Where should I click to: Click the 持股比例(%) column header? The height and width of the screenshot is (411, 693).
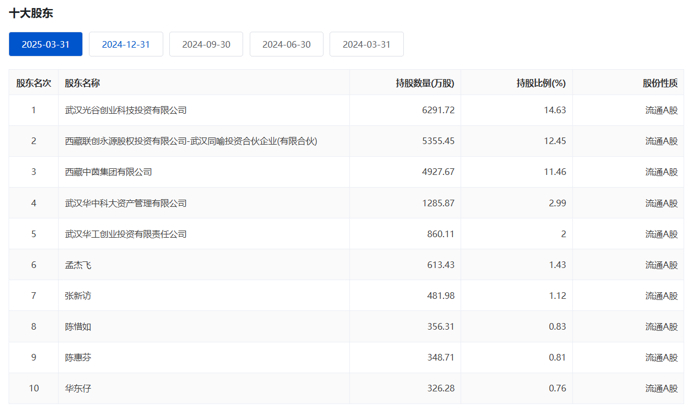pyautogui.click(x=540, y=83)
